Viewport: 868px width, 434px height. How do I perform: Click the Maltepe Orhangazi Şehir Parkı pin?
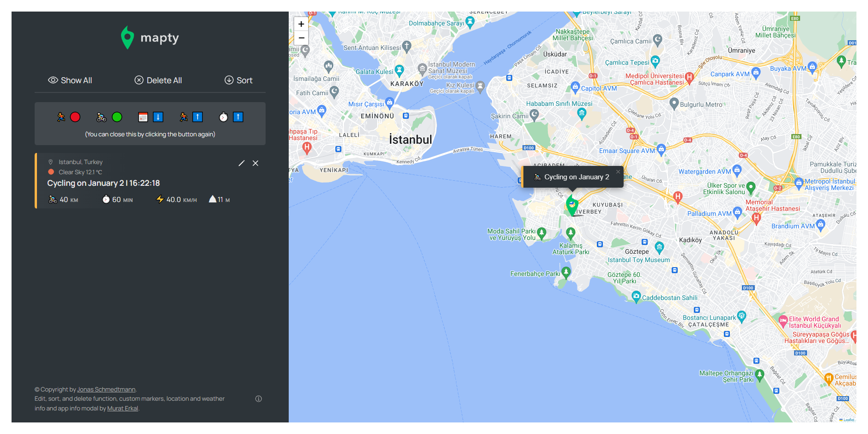pos(760,375)
